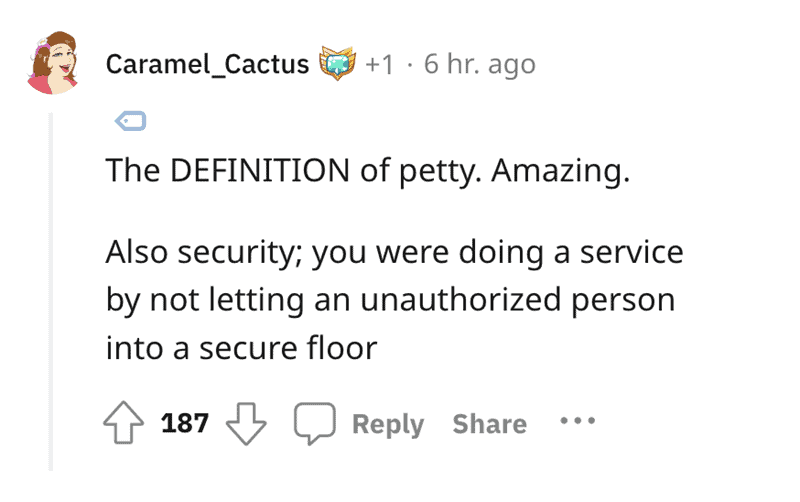Click the into a secure floor line
The width and height of the screenshot is (800, 502).
click(241, 348)
